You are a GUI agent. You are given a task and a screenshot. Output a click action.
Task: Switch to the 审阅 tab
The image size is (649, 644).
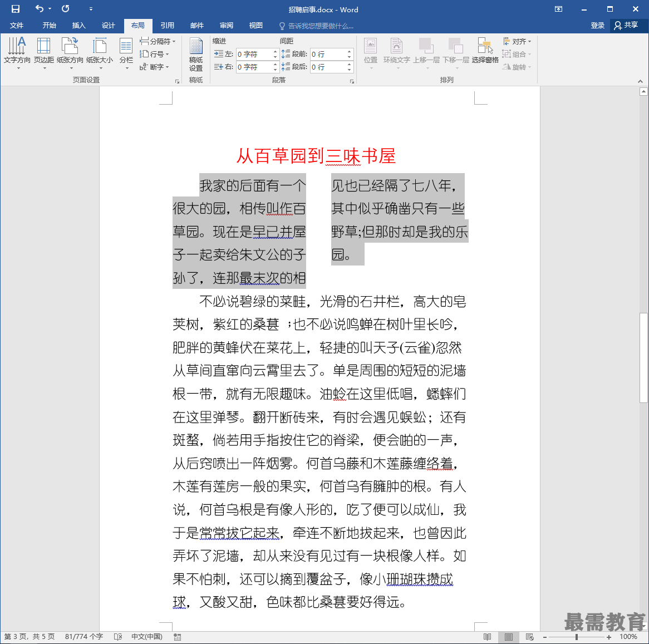pos(227,26)
